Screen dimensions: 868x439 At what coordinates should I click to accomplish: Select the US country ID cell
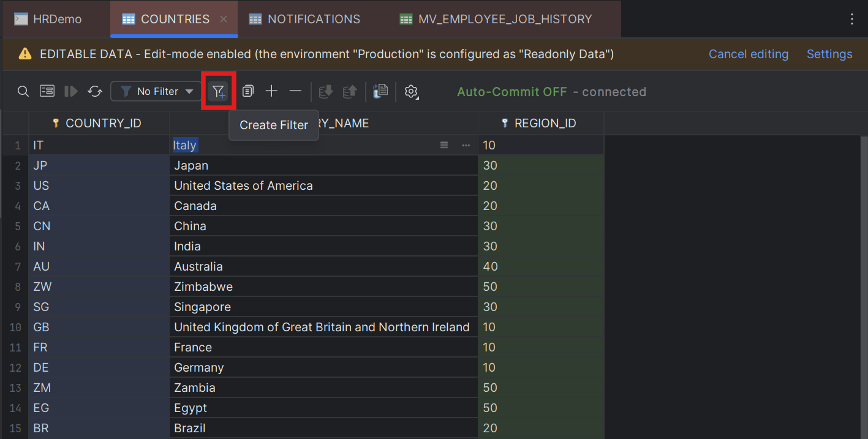click(x=99, y=186)
